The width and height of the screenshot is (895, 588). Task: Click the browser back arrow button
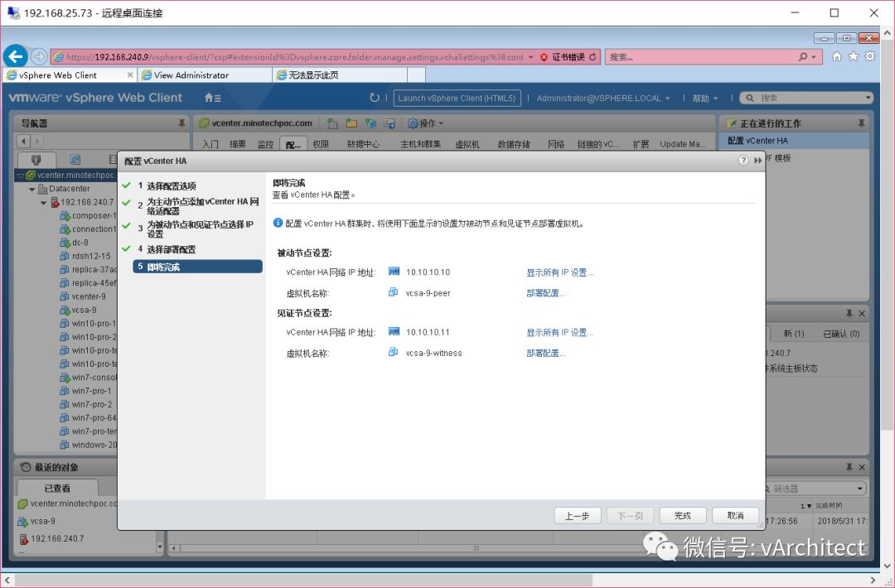click(x=16, y=56)
